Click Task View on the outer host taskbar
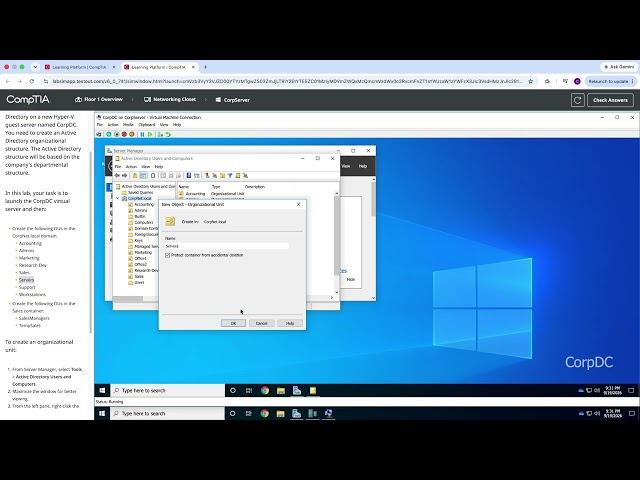This screenshot has height=480, width=640. (249, 413)
